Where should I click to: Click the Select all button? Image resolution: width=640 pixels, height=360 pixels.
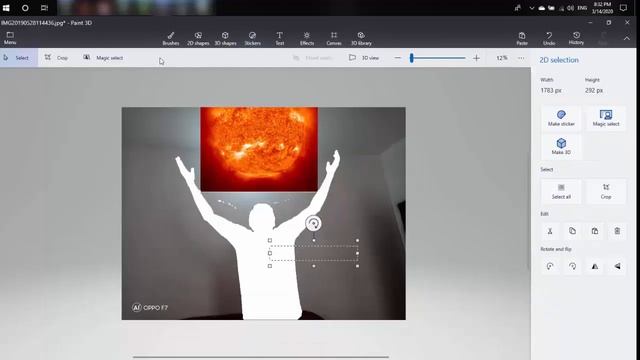click(x=561, y=191)
